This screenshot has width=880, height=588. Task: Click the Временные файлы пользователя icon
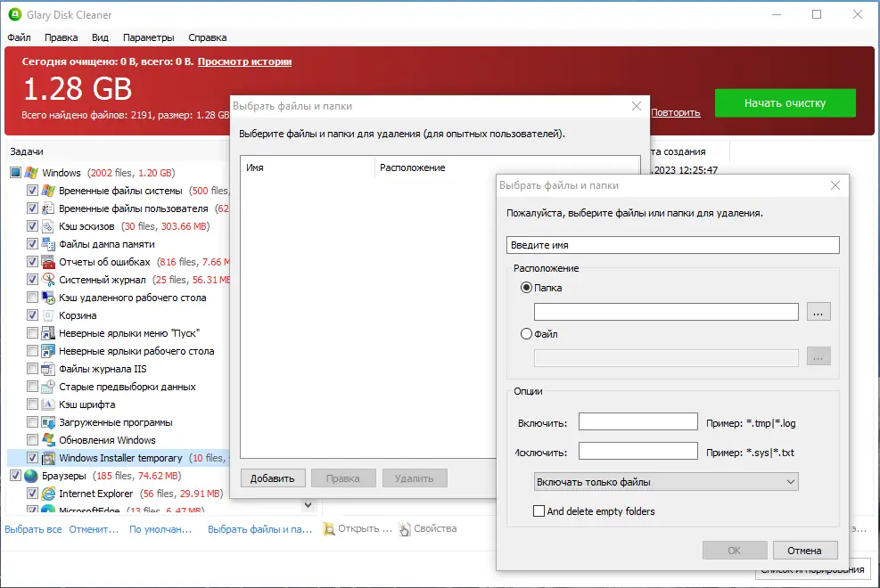(48, 208)
